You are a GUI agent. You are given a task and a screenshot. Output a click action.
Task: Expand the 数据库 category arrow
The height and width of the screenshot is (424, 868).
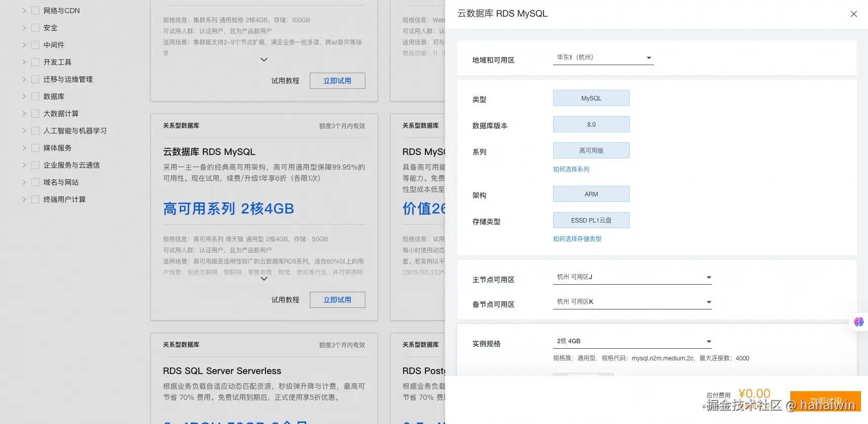pos(24,96)
